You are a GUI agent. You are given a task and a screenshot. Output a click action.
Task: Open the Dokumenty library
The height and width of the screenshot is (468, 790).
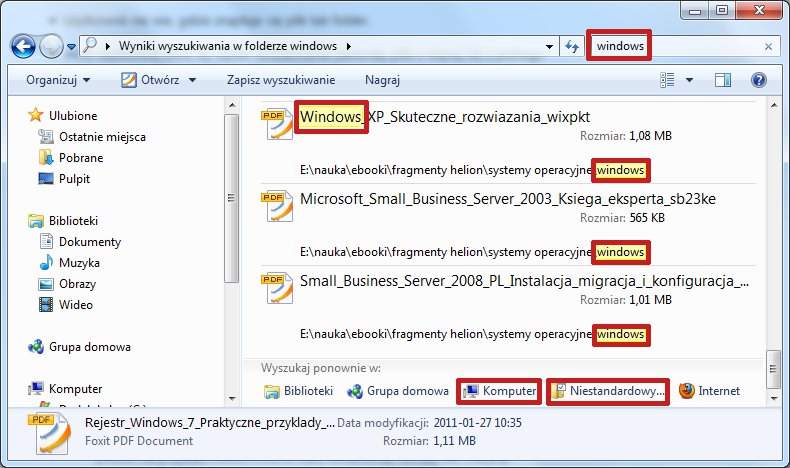coord(90,242)
